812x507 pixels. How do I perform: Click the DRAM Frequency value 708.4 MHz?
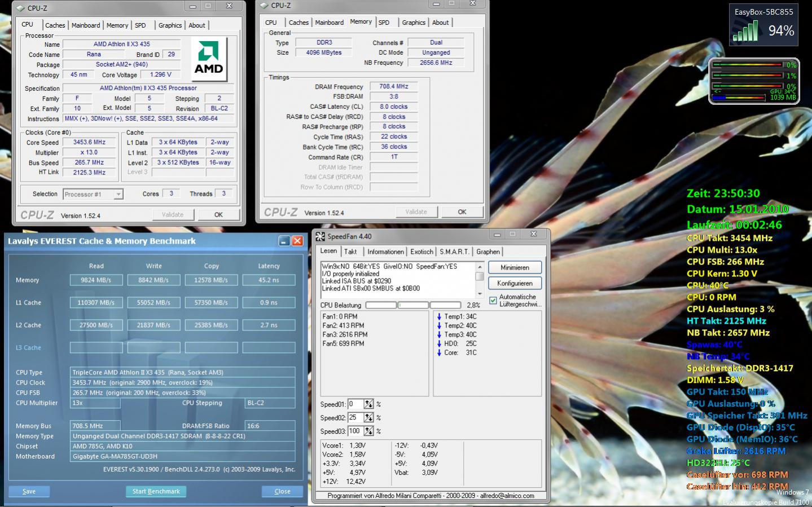click(x=394, y=86)
